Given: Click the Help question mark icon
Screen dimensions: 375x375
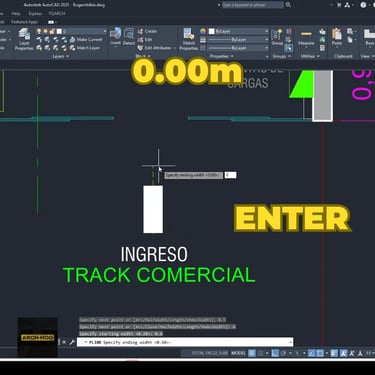Looking at the screenshot, I should (x=363, y=5).
